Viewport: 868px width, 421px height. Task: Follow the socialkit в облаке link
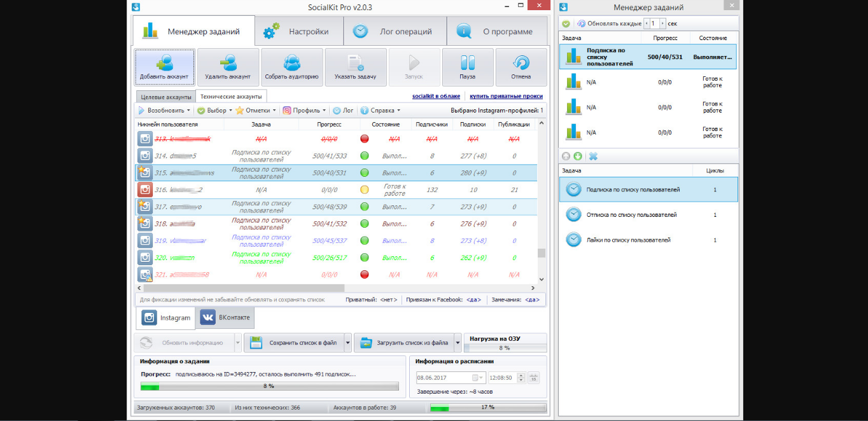click(436, 97)
